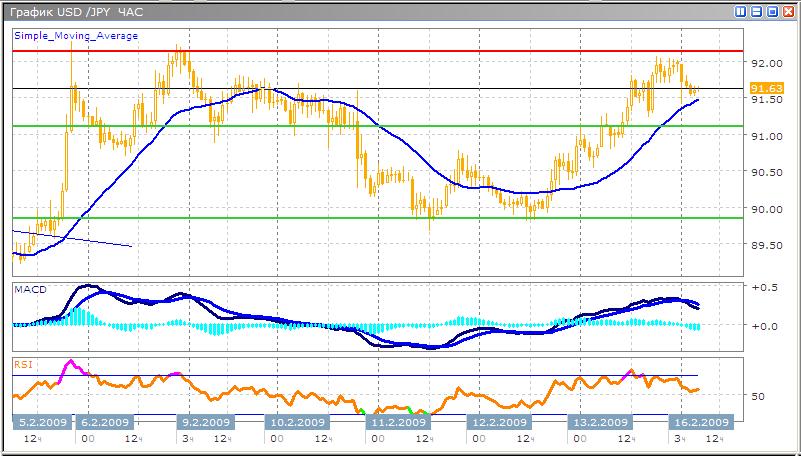801x456 pixels.
Task: Click the 10.2.2009 date marker
Action: [298, 422]
